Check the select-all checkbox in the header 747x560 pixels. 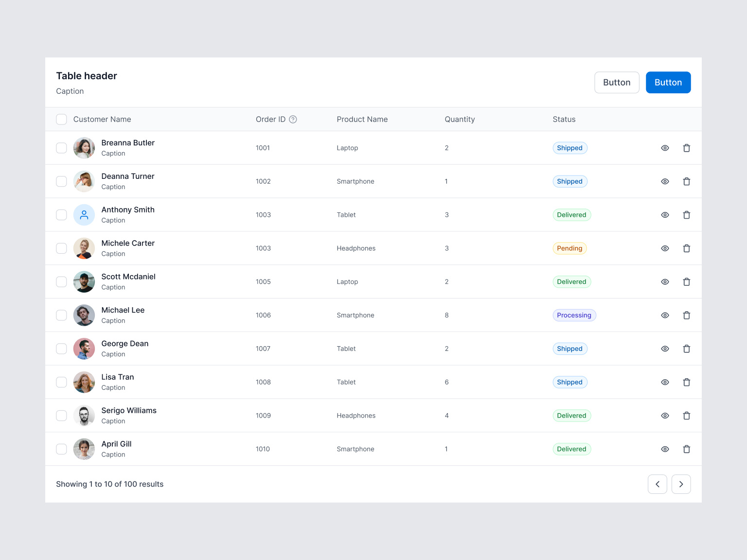coord(61,119)
